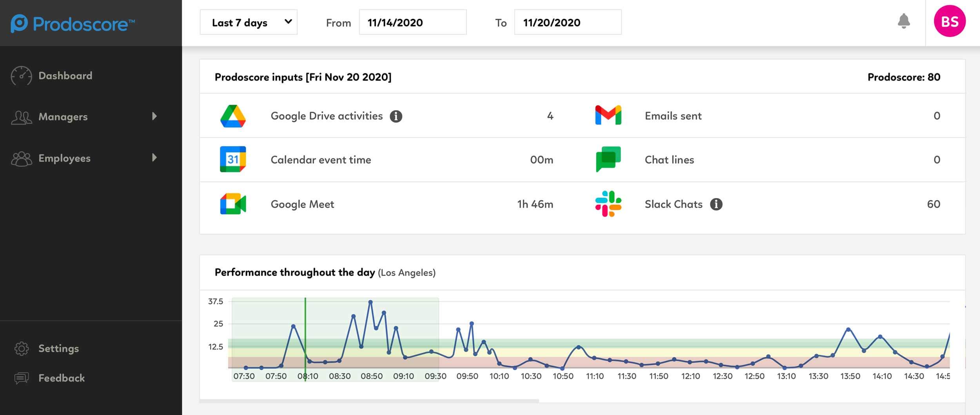The height and width of the screenshot is (415, 980).
Task: Select Managers in the sidebar
Action: click(x=63, y=117)
